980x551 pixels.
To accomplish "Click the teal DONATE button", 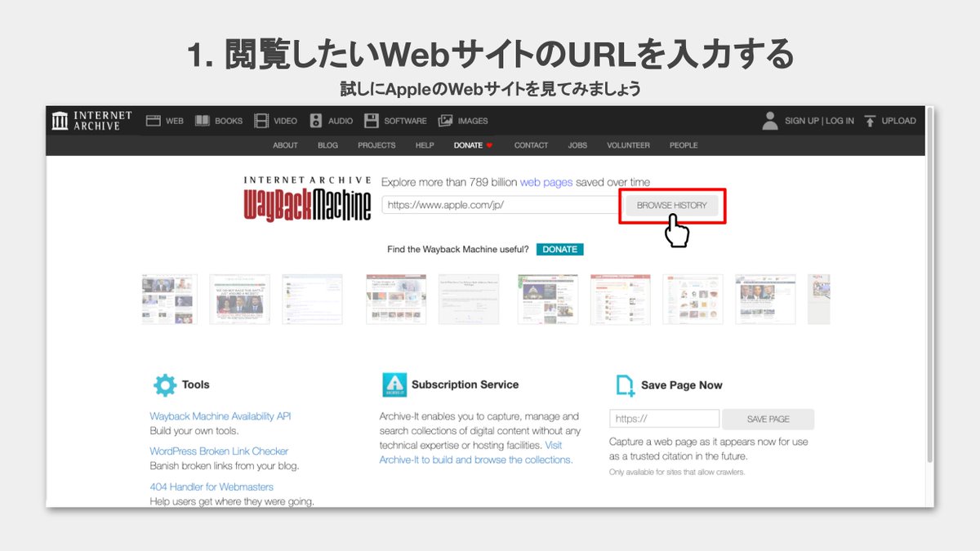I will coord(560,249).
